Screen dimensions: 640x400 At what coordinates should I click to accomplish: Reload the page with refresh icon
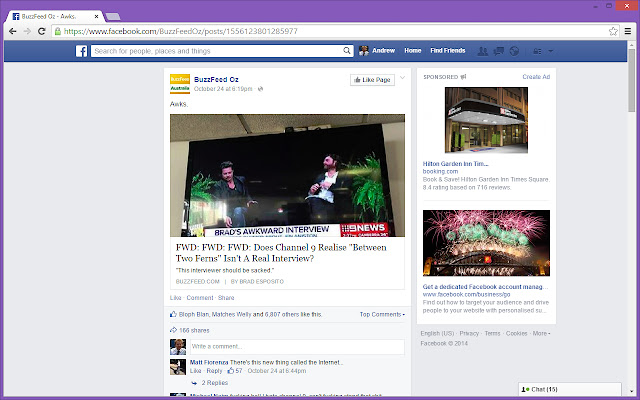tap(41, 31)
